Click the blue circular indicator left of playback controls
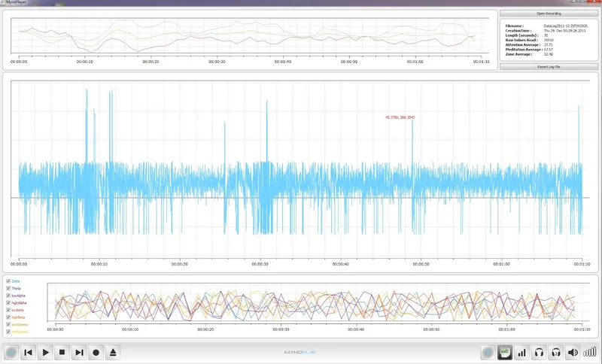 pos(11,353)
